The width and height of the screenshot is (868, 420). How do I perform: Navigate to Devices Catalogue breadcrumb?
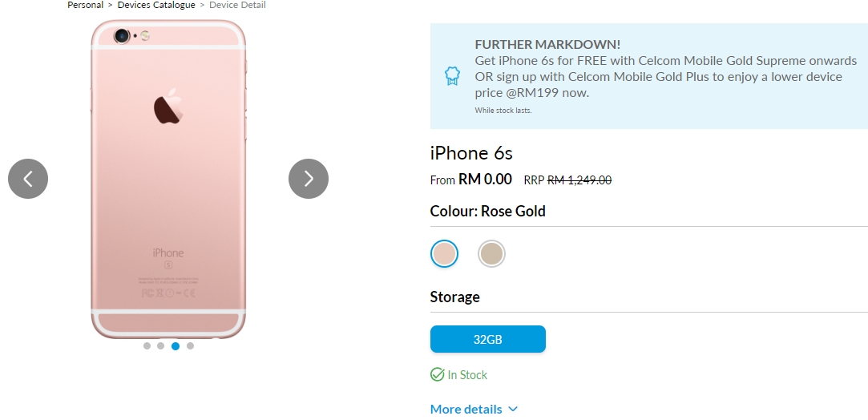(x=156, y=5)
